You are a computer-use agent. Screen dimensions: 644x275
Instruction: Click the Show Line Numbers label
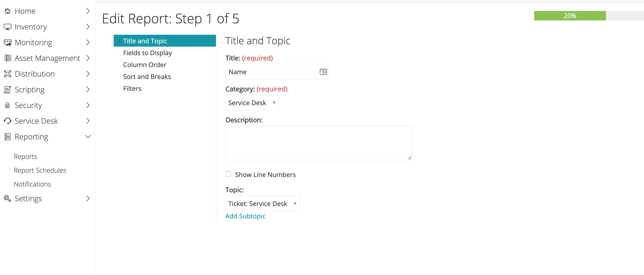click(x=265, y=175)
